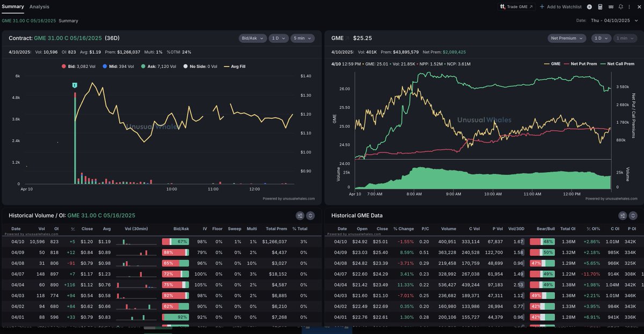The image size is (644, 334).
Task: Toggle the Avg Fill legend line
Action: click(x=235, y=66)
